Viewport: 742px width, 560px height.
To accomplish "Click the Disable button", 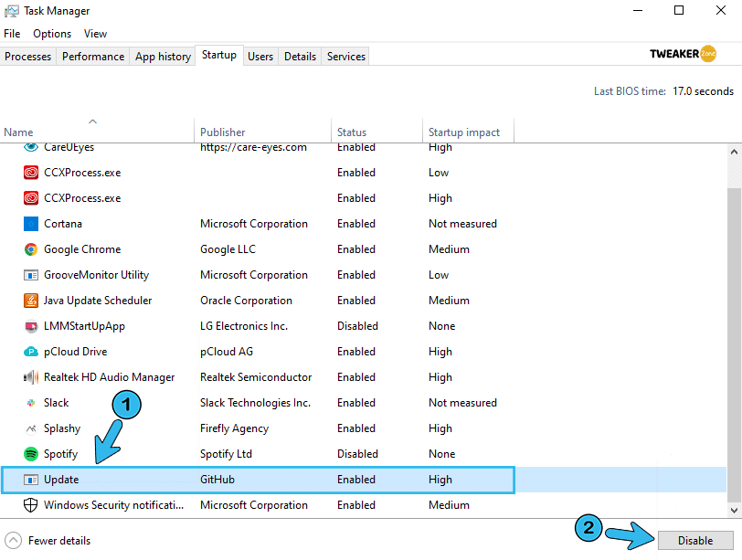I will pos(695,540).
